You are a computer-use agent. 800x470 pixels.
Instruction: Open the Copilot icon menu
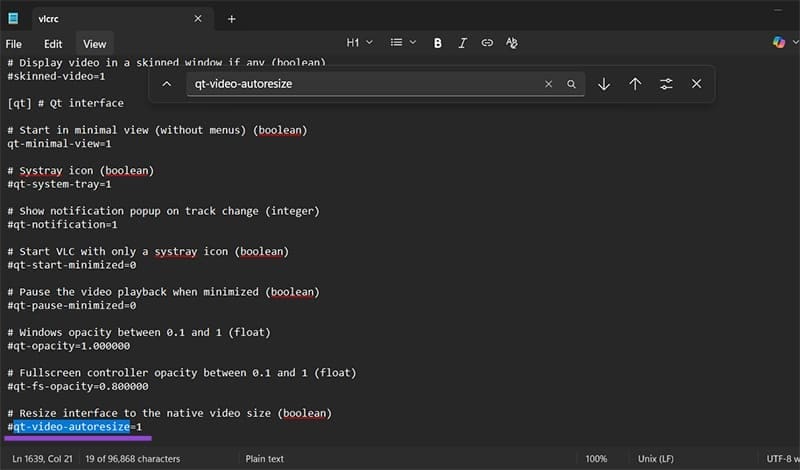click(779, 43)
